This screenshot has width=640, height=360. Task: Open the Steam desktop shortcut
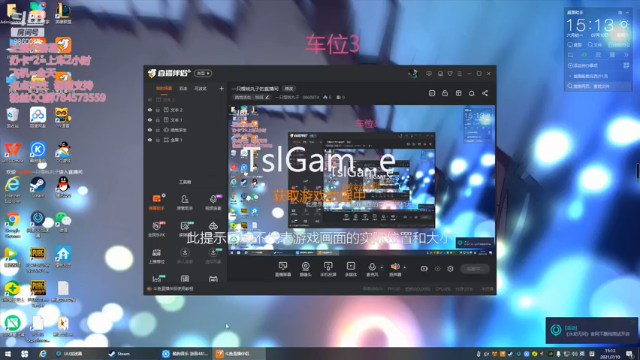[x=38, y=188]
